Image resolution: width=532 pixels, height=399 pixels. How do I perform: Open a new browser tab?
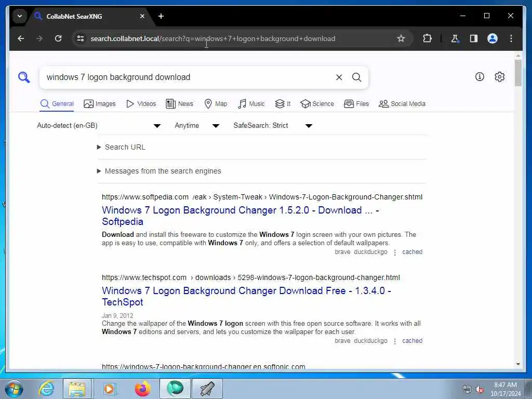click(x=161, y=16)
